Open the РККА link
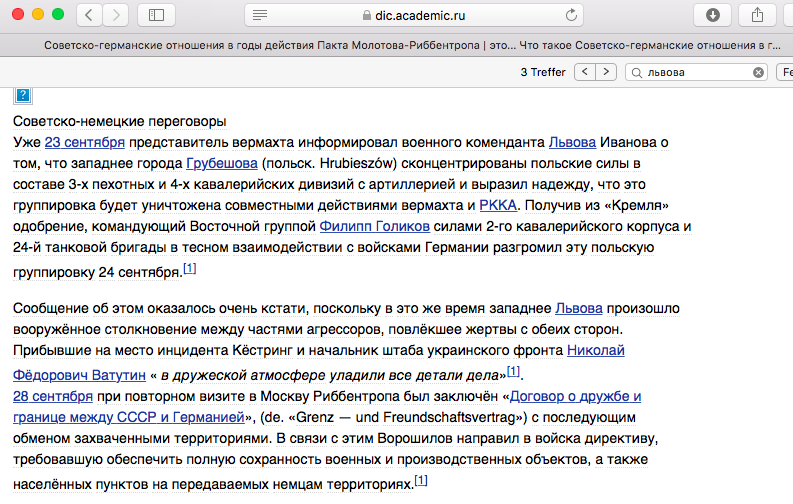The height and width of the screenshot is (504, 793). pyautogui.click(x=498, y=205)
